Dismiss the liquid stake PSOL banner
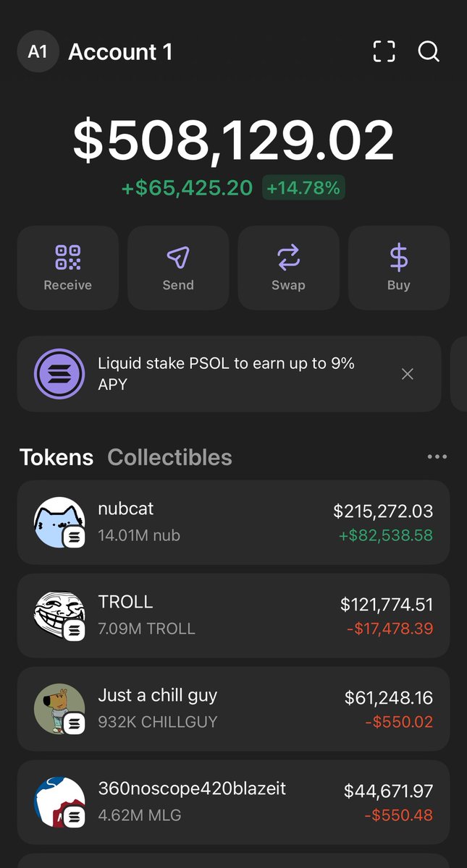Viewport: 467px width, 868px height. (408, 374)
